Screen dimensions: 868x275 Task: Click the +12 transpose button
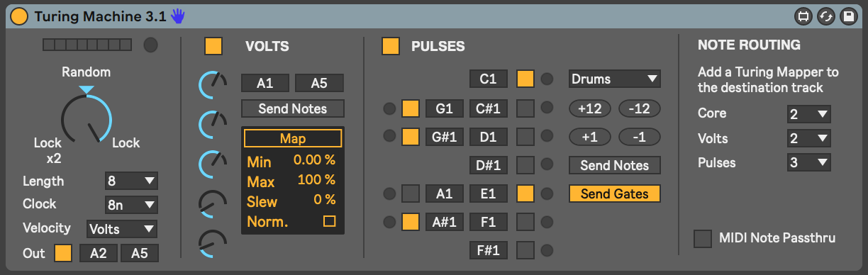[x=590, y=108]
